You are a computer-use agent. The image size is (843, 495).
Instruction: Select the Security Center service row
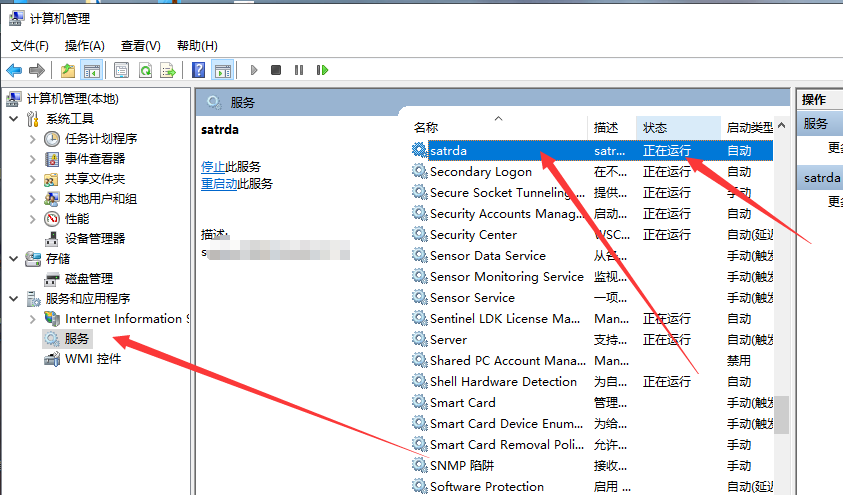tap(473, 235)
